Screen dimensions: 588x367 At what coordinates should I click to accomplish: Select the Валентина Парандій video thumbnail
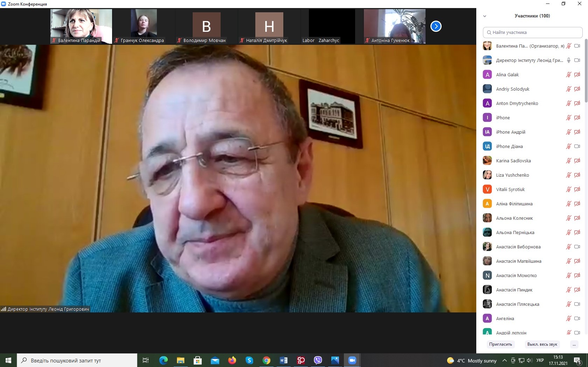81,26
